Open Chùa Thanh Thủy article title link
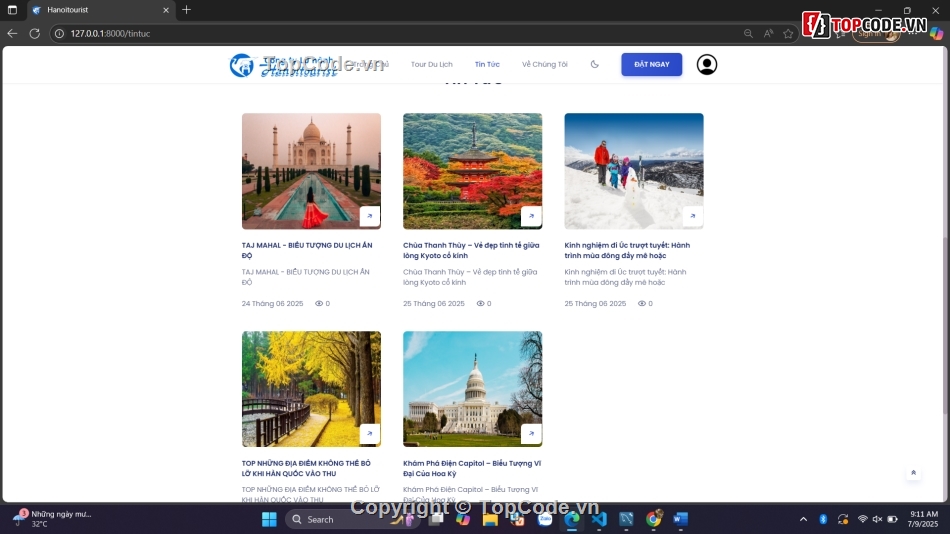The width and height of the screenshot is (950, 534). 471,250
